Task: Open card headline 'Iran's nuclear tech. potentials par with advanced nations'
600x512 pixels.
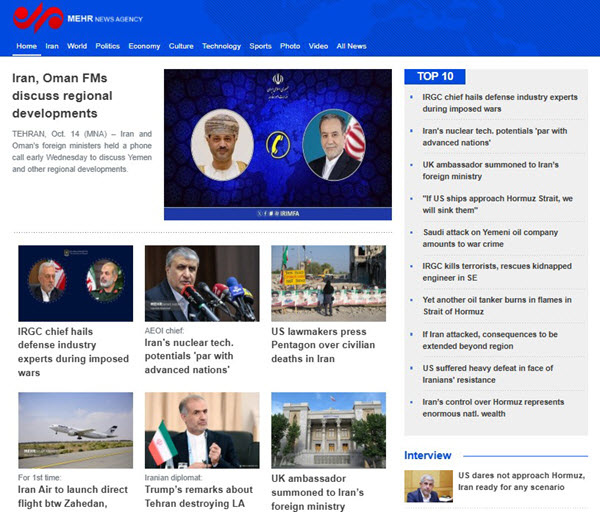Action: tap(189, 356)
